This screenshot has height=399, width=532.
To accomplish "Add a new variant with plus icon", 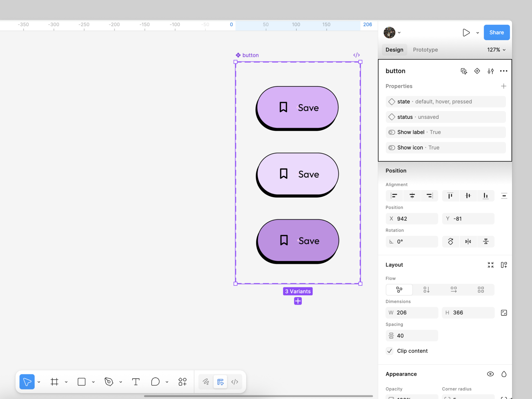I will (298, 301).
